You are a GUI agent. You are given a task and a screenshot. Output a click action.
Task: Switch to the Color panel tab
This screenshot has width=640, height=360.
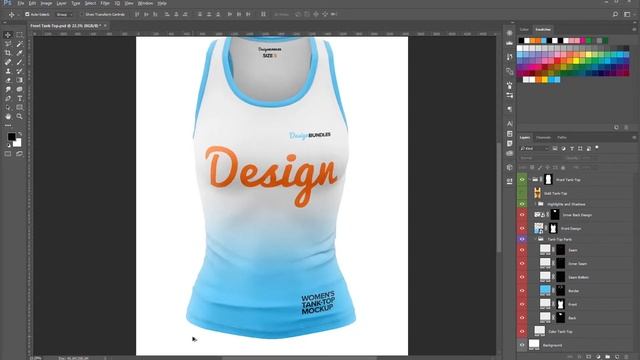(524, 29)
